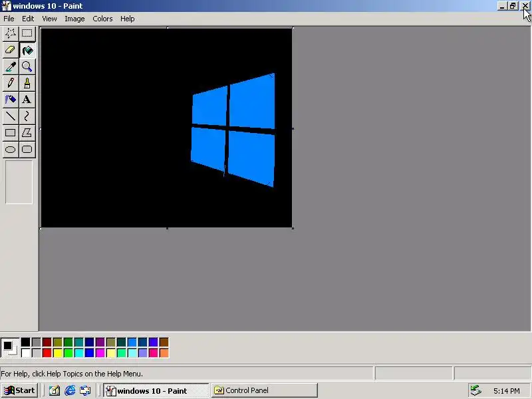Click the foreground/background color indicator box
This screenshot has width=532, height=399.
10,347
